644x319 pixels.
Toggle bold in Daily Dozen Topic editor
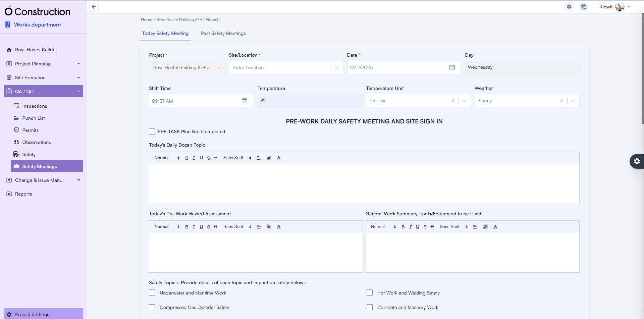pos(187,158)
